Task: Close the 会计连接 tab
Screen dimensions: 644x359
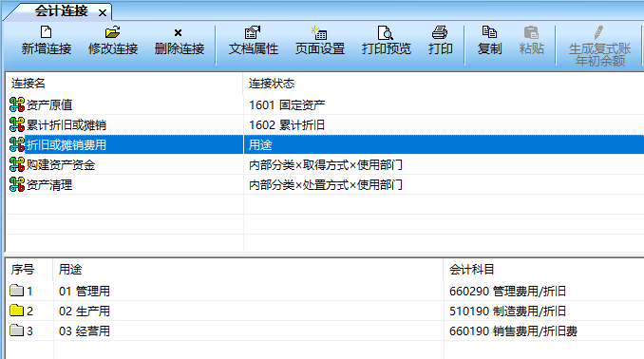Action: 103,13
